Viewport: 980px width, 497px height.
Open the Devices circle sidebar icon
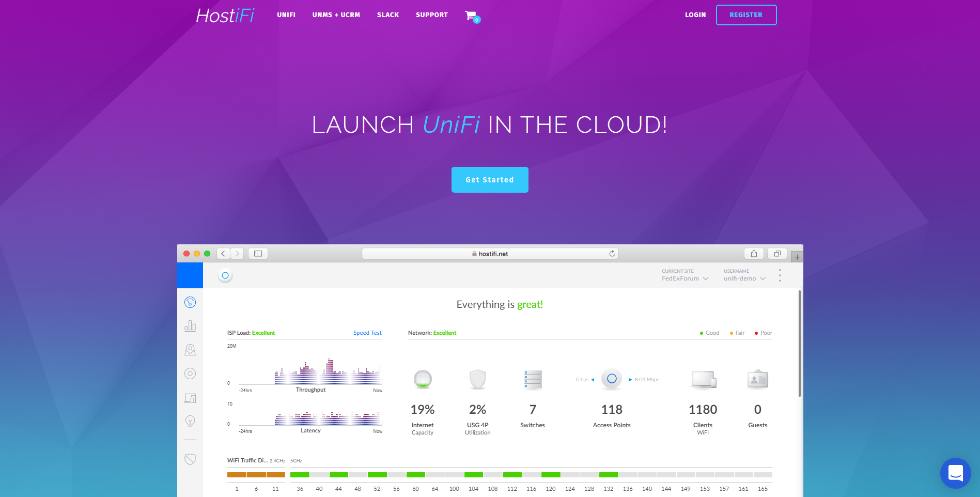(190, 374)
